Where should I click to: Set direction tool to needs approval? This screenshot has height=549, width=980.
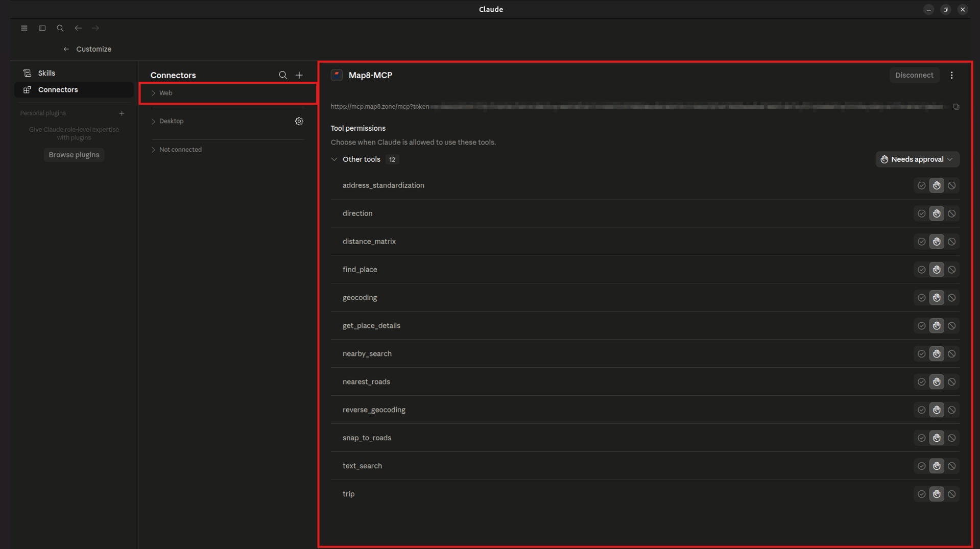click(x=937, y=213)
